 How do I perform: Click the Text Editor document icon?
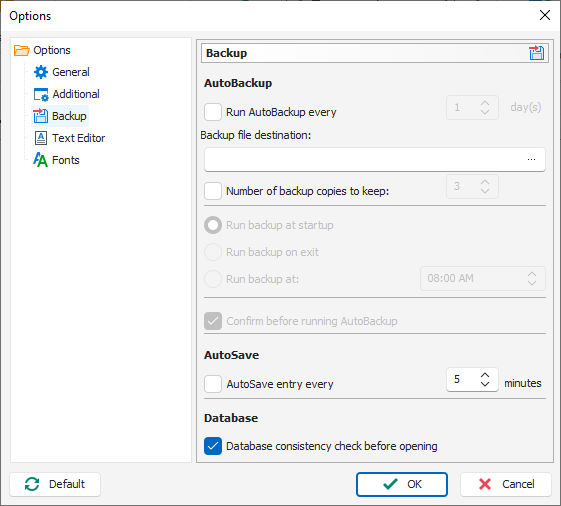tap(41, 138)
